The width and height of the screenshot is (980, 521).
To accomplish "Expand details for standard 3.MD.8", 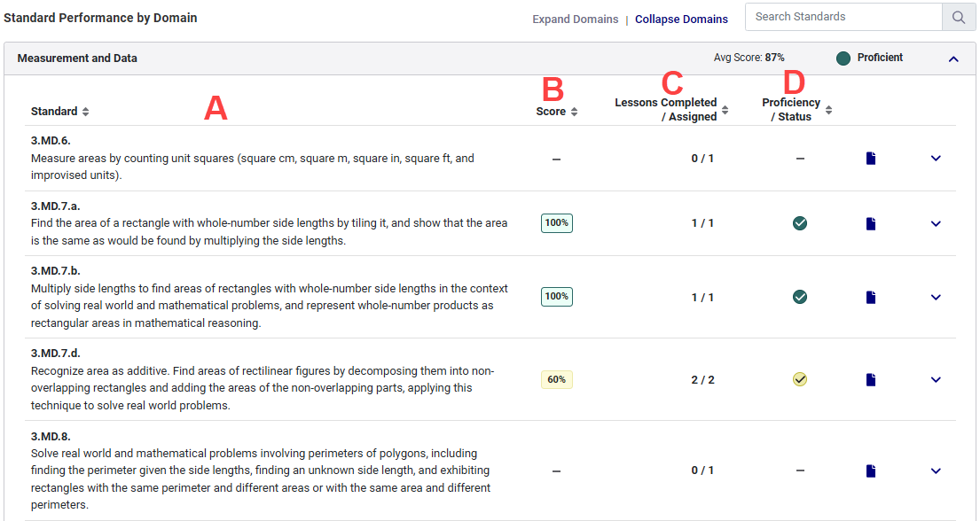I will (936, 470).
